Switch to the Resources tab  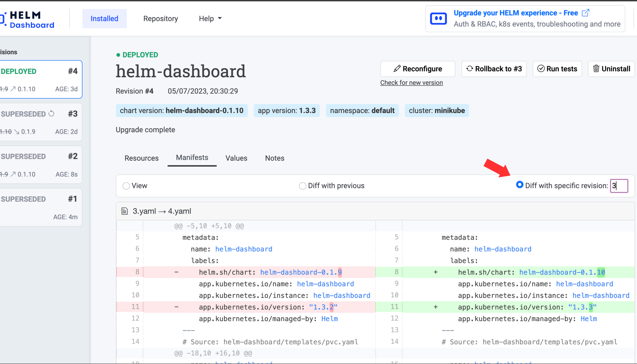(141, 158)
